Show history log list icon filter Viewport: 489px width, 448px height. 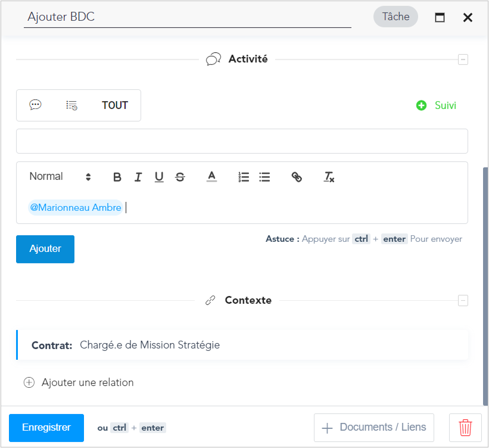click(71, 105)
